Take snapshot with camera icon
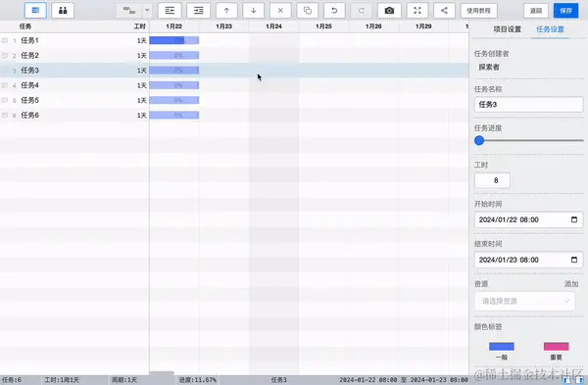 pyautogui.click(x=389, y=11)
